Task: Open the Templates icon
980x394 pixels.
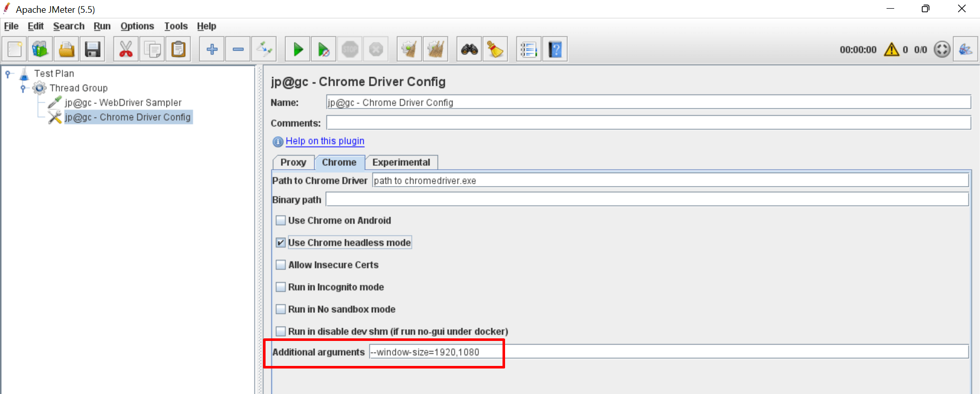Action: pyautogui.click(x=40, y=50)
